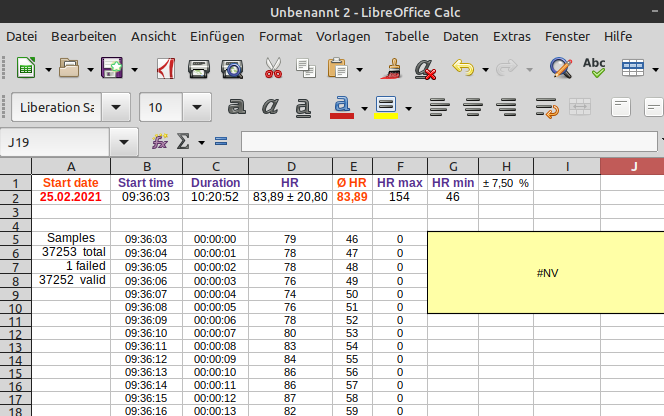Screen dimensions: 664x416
Task: Toggle print preview
Action: (232, 69)
